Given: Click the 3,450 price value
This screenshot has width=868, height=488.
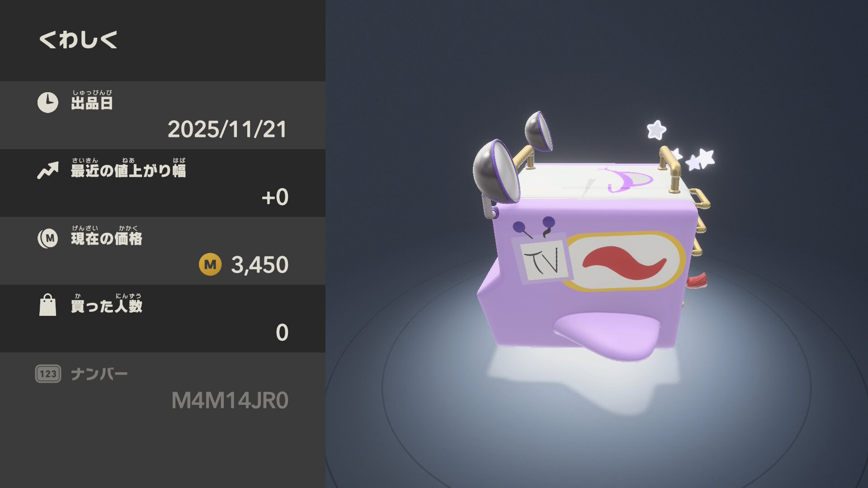Looking at the screenshot, I should [x=260, y=265].
